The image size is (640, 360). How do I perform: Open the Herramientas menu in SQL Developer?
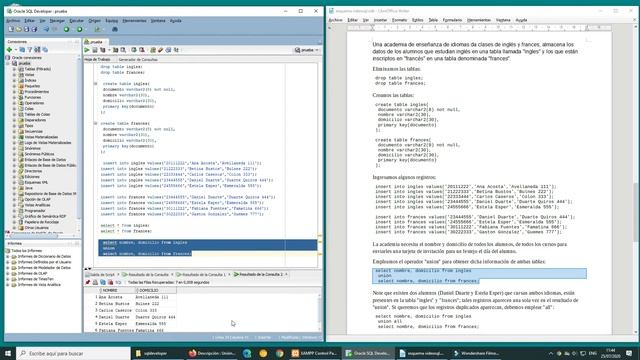(134, 21)
